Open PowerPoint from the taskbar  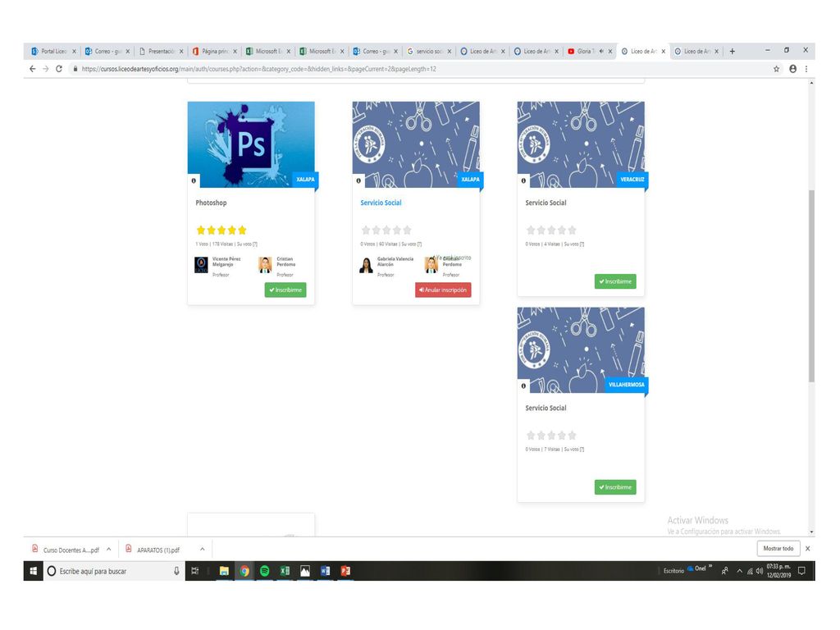pos(345,571)
